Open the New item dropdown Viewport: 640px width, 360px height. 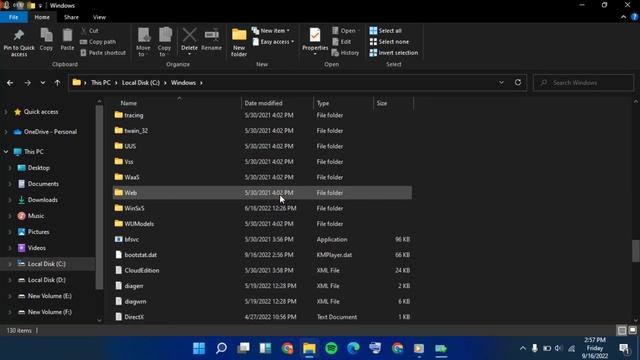click(x=271, y=31)
